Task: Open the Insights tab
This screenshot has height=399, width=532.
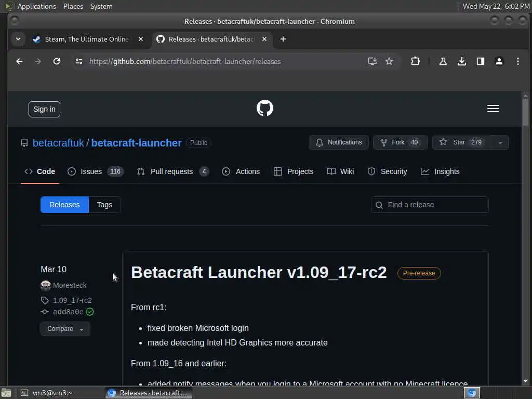Action: coord(440,171)
